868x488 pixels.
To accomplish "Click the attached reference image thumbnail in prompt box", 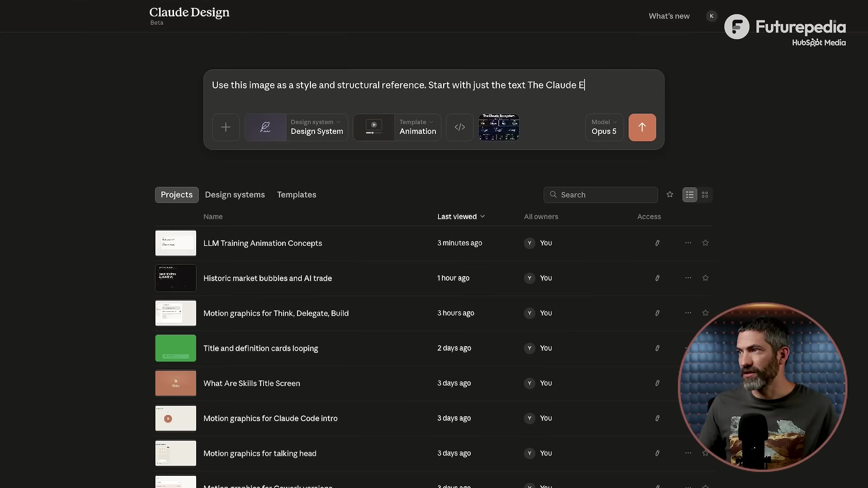I will point(499,127).
